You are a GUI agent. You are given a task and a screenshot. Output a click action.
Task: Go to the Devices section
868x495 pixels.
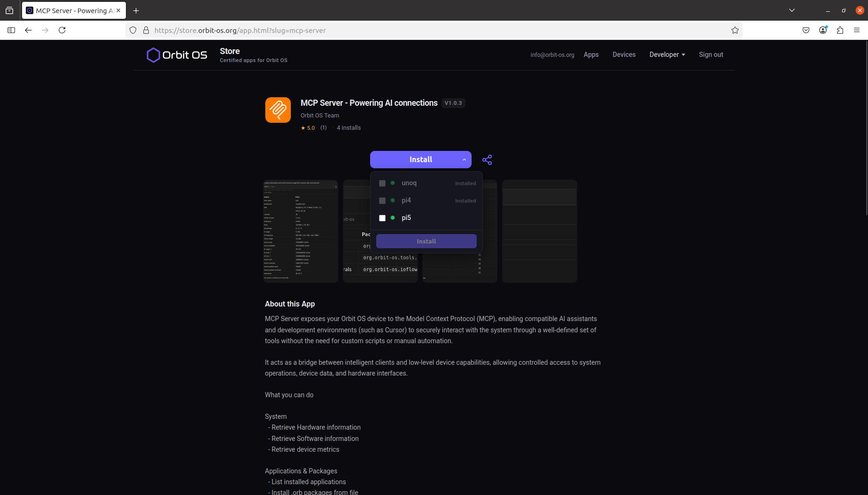click(x=624, y=55)
